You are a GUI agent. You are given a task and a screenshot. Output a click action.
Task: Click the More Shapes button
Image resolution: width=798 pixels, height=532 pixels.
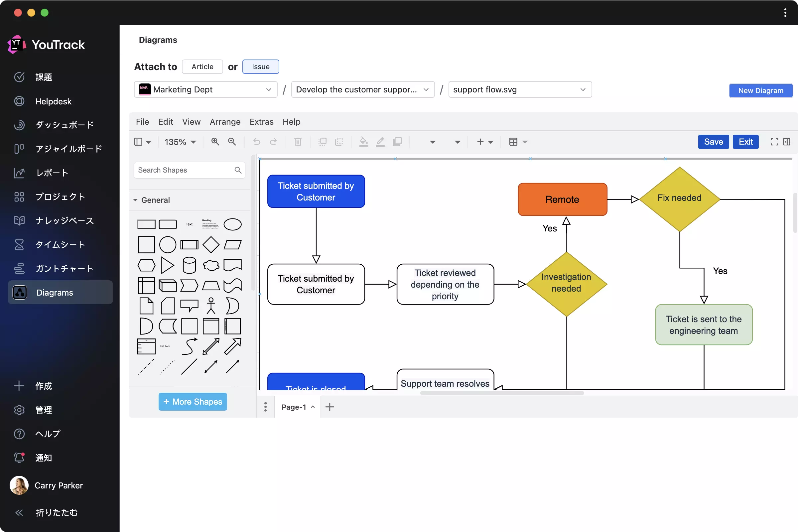point(193,401)
